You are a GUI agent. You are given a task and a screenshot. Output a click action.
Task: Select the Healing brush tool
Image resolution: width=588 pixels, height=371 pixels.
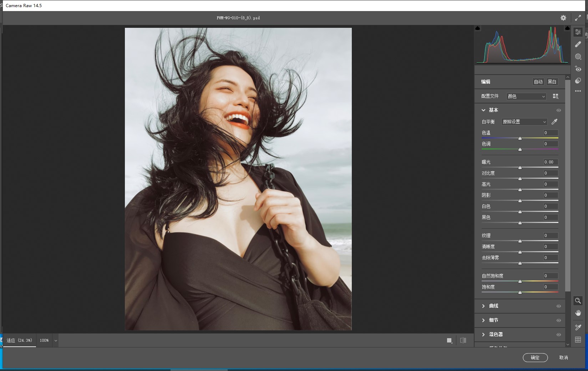578,44
